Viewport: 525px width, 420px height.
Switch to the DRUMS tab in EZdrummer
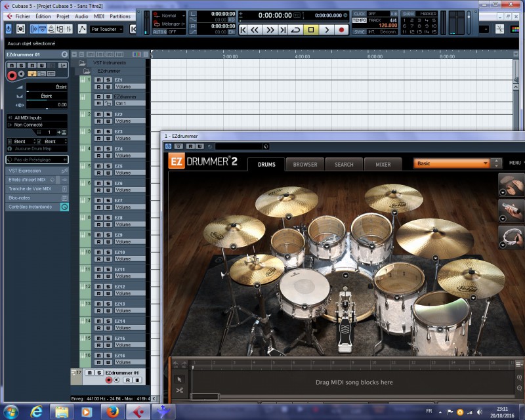point(266,165)
